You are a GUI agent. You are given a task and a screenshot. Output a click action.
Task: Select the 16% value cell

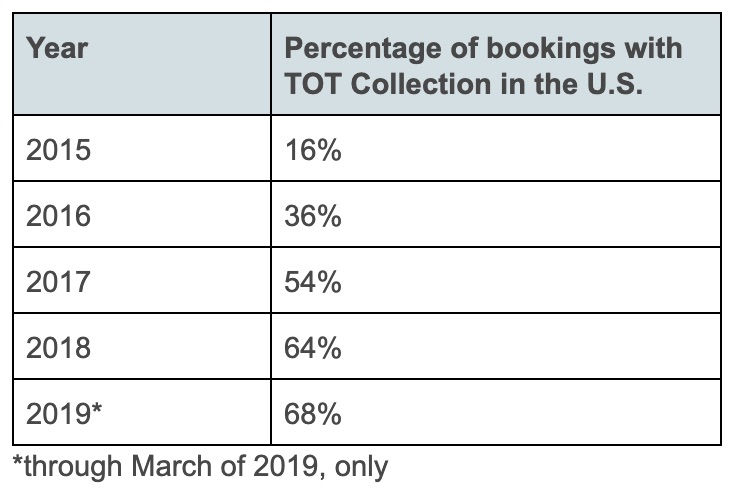click(x=313, y=150)
